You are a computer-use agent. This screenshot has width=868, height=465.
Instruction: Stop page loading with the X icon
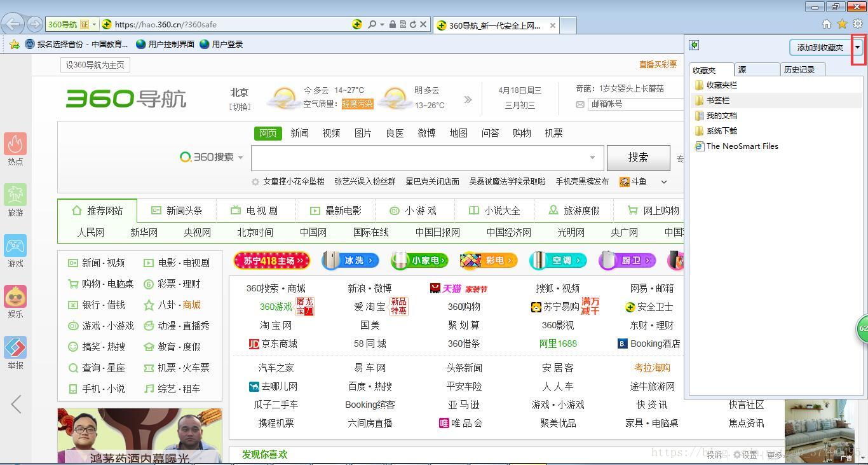(423, 24)
